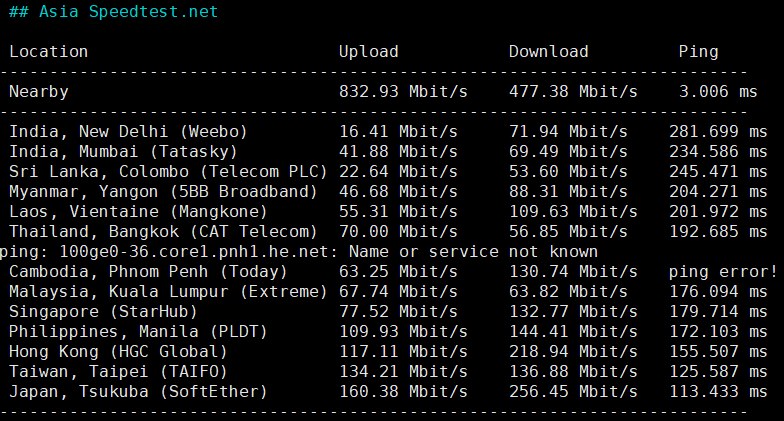Click Mumbai upload '41.88 Mbit/s'

pos(398,152)
